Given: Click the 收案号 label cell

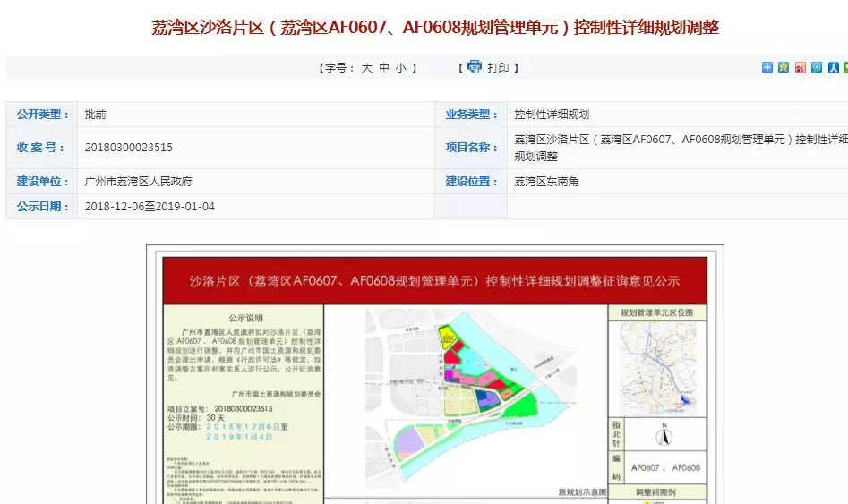Looking at the screenshot, I should tap(42, 148).
